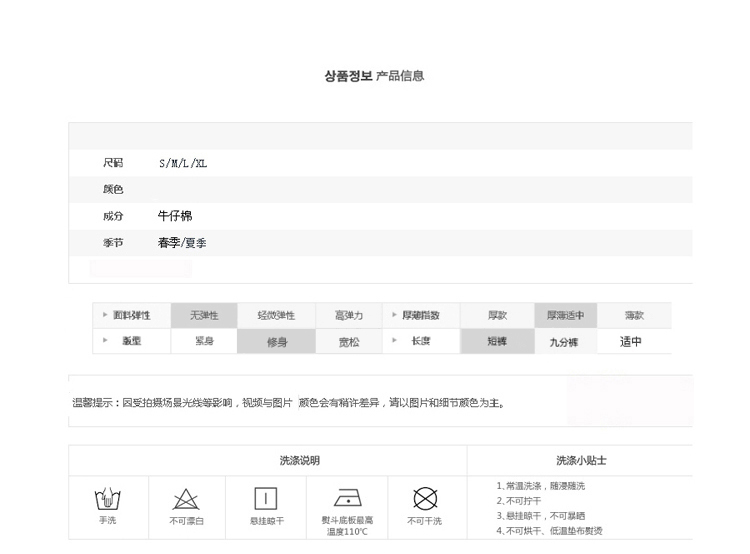Click the 颜色 color row label
The width and height of the screenshot is (750, 554).
pyautogui.click(x=112, y=189)
